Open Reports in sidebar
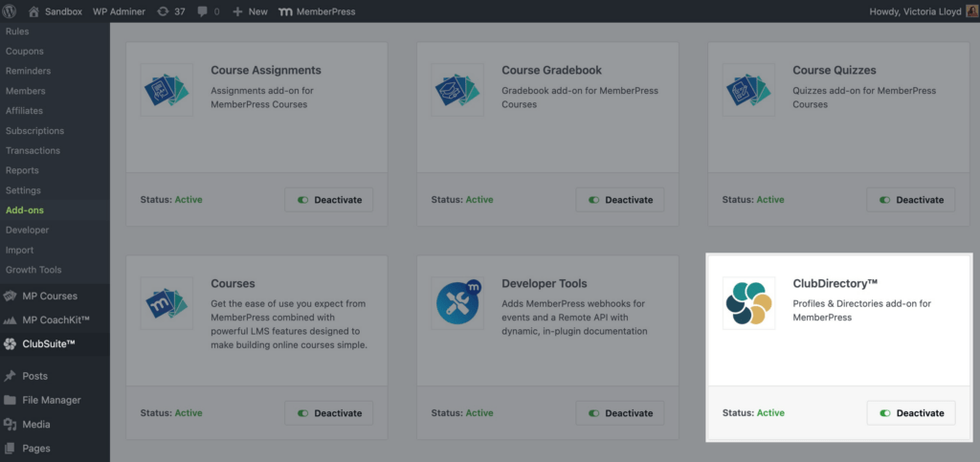The width and height of the screenshot is (980, 462). (x=23, y=170)
